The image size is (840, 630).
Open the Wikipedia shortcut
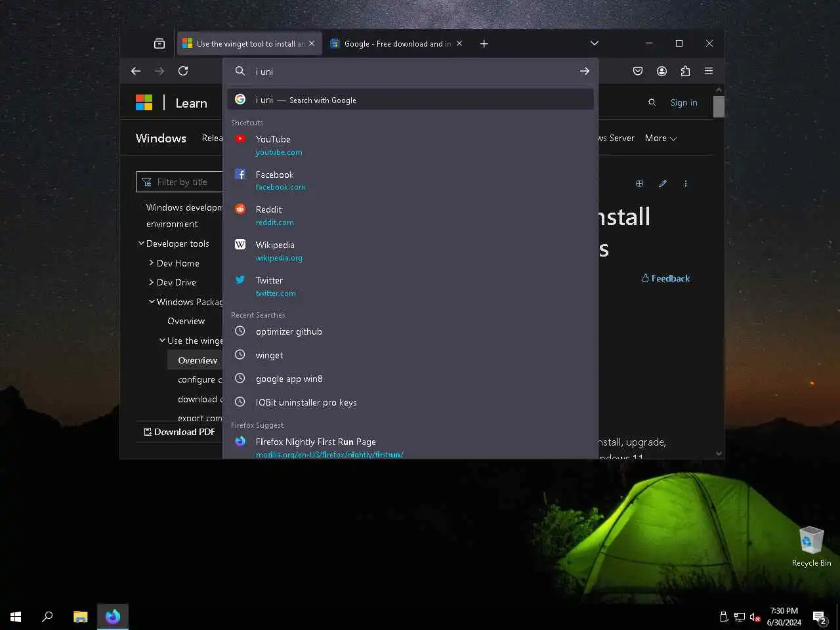pyautogui.click(x=411, y=251)
